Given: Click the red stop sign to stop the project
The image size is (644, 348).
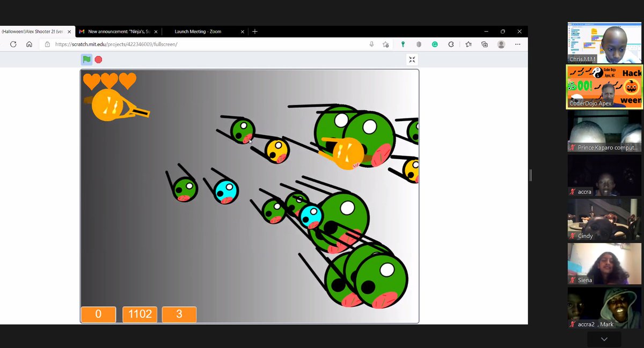Looking at the screenshot, I should 98,60.
